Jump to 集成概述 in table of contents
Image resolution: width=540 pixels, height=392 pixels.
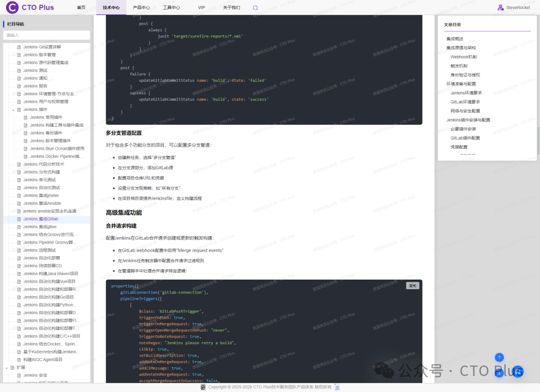(454, 39)
